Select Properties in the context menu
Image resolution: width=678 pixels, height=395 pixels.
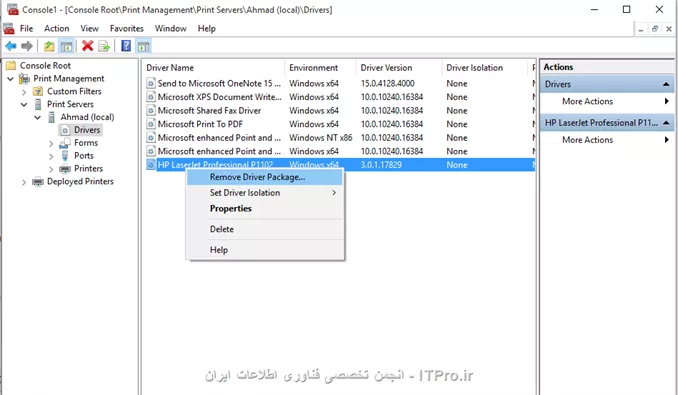point(265,208)
